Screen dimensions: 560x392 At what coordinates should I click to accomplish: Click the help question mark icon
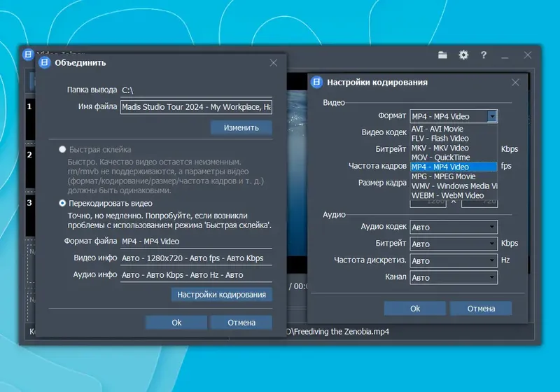tap(484, 55)
